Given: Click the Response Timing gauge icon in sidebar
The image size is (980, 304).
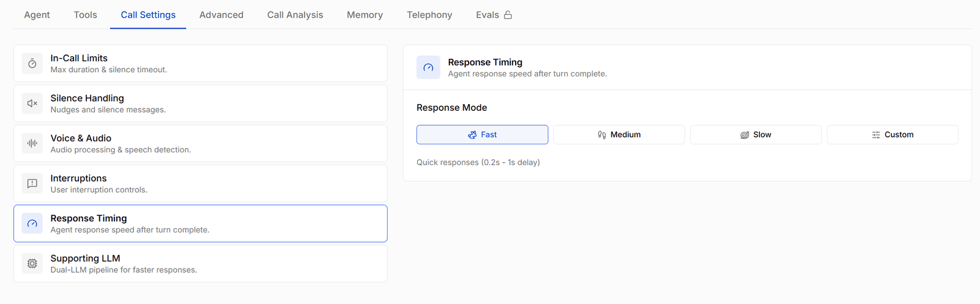Looking at the screenshot, I should tap(32, 223).
